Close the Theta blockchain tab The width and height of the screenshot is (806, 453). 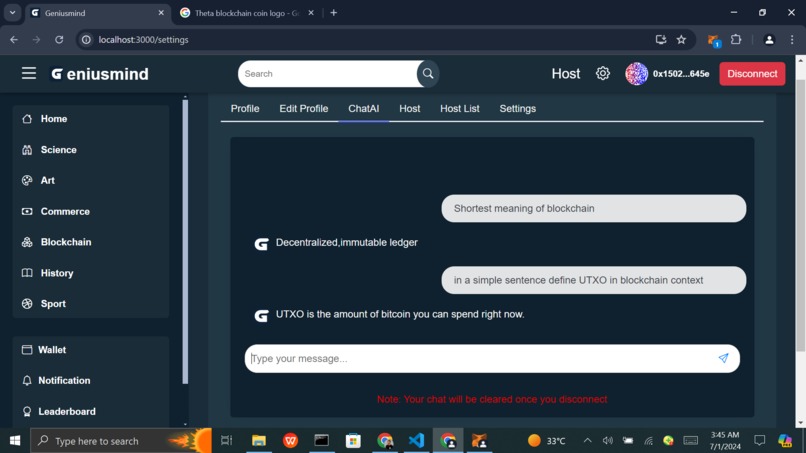(x=311, y=13)
